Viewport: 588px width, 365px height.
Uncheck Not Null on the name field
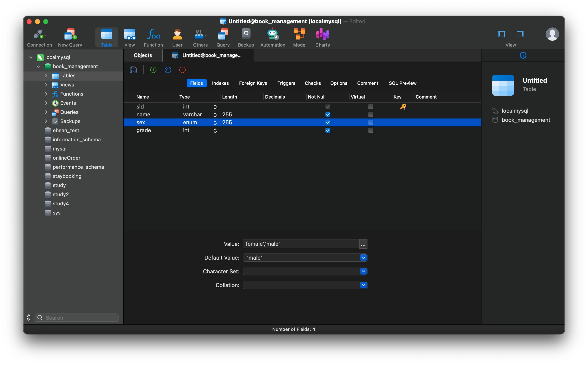328,114
